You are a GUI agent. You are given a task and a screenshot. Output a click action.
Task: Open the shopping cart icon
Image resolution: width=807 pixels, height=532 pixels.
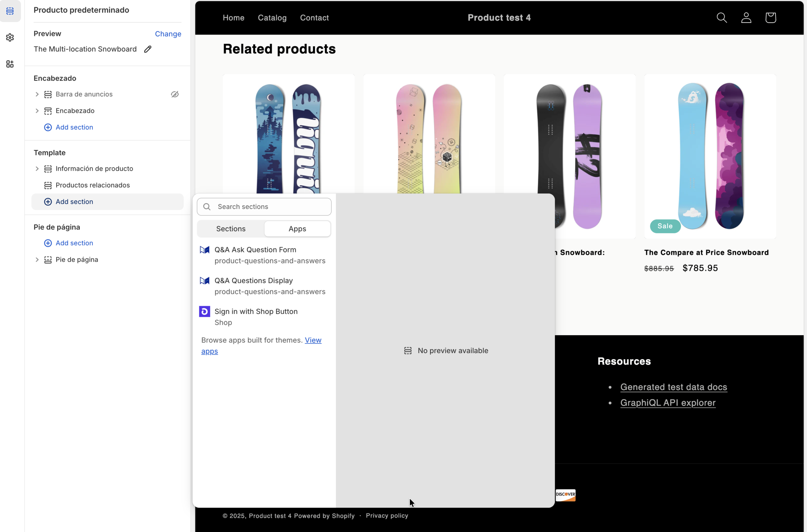pos(770,18)
